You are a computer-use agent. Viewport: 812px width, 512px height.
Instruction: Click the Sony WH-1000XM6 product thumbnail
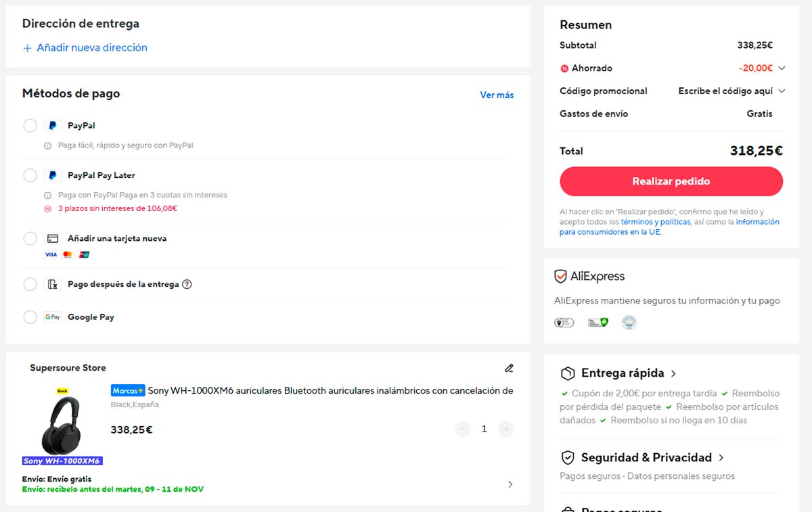[62, 426]
